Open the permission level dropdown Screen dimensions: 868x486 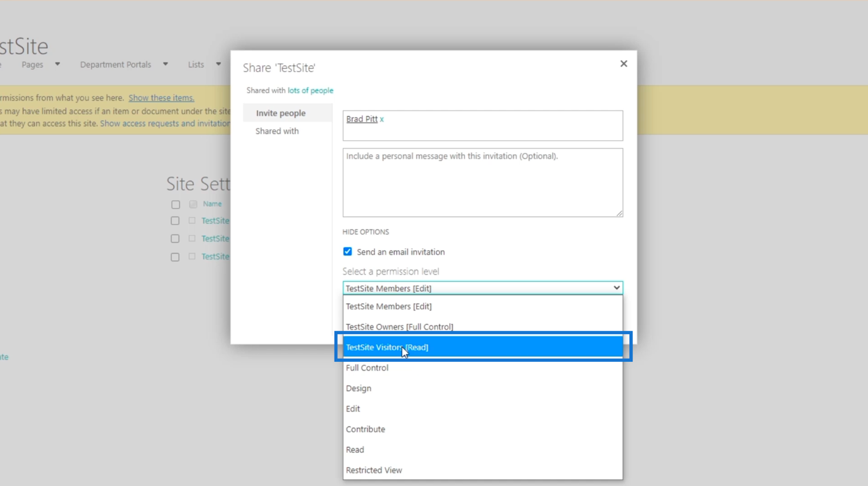pyautogui.click(x=482, y=288)
